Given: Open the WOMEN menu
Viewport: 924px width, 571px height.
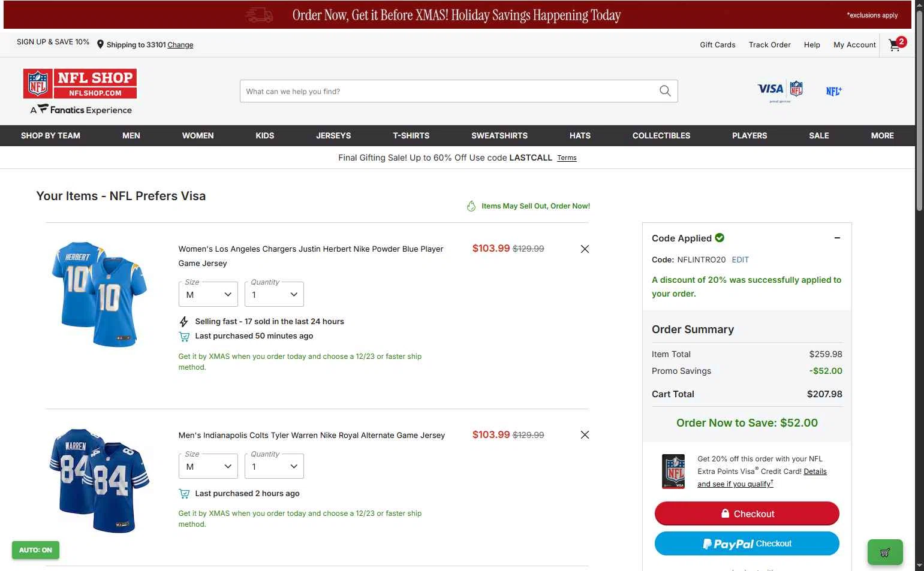Looking at the screenshot, I should click(198, 136).
